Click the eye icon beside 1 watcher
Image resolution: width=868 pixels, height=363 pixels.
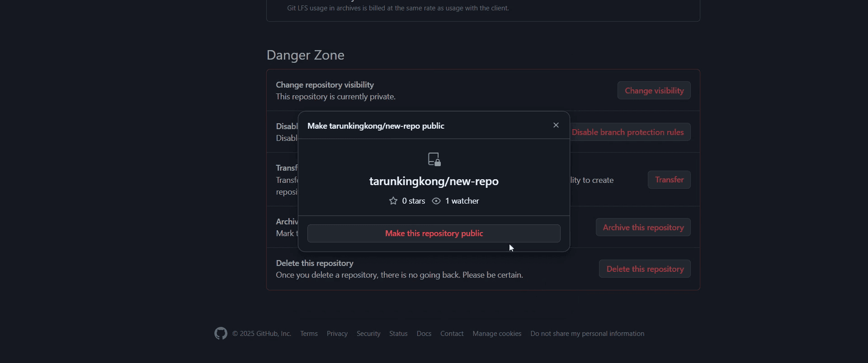point(436,201)
